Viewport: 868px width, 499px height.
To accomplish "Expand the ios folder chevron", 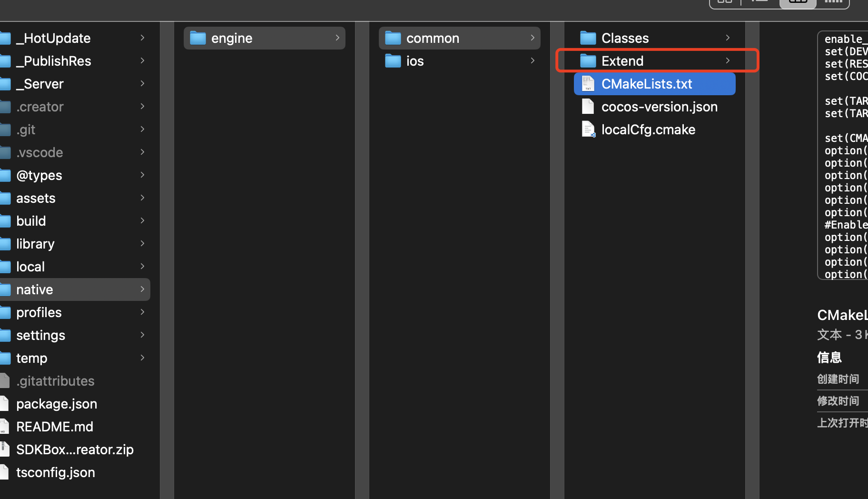I will (533, 60).
